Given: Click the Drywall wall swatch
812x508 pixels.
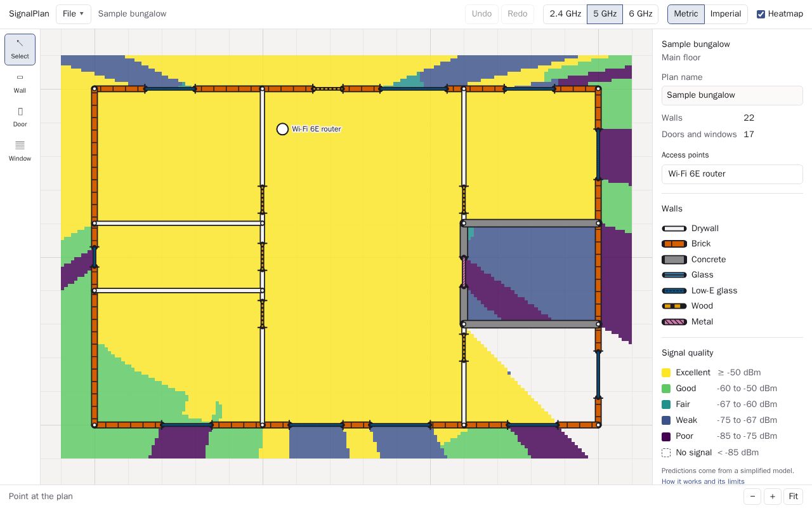Looking at the screenshot, I should click(x=674, y=229).
